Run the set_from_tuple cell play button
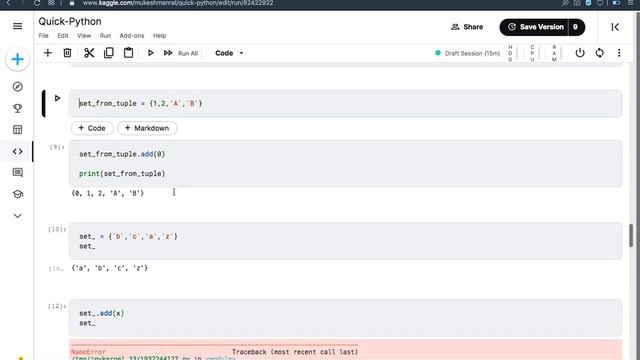640x360 pixels. pyautogui.click(x=57, y=98)
